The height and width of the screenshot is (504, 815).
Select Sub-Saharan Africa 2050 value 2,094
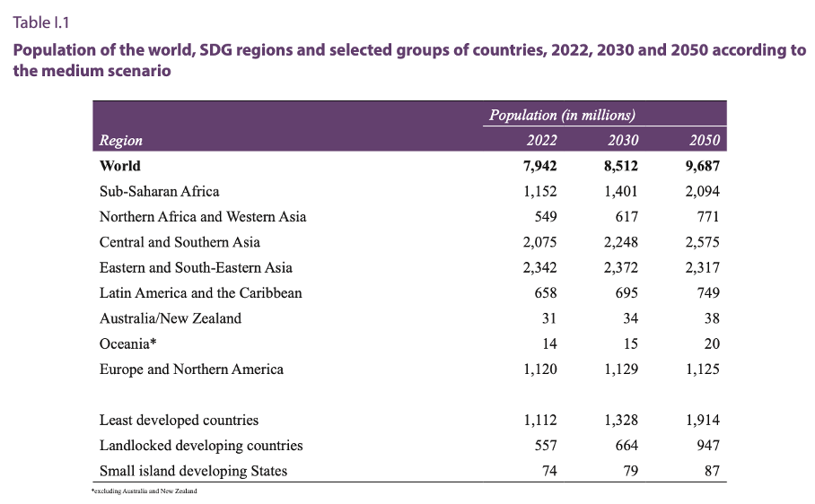[x=701, y=191]
